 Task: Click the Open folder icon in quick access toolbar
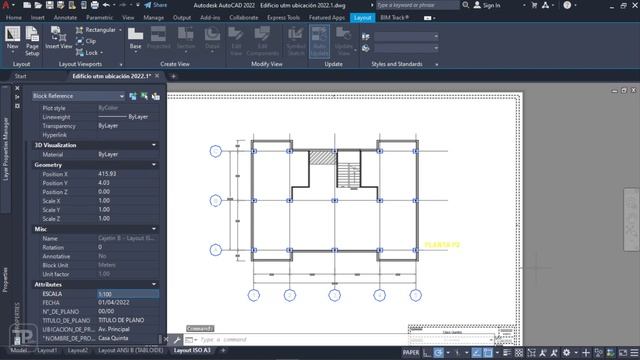point(38,5)
